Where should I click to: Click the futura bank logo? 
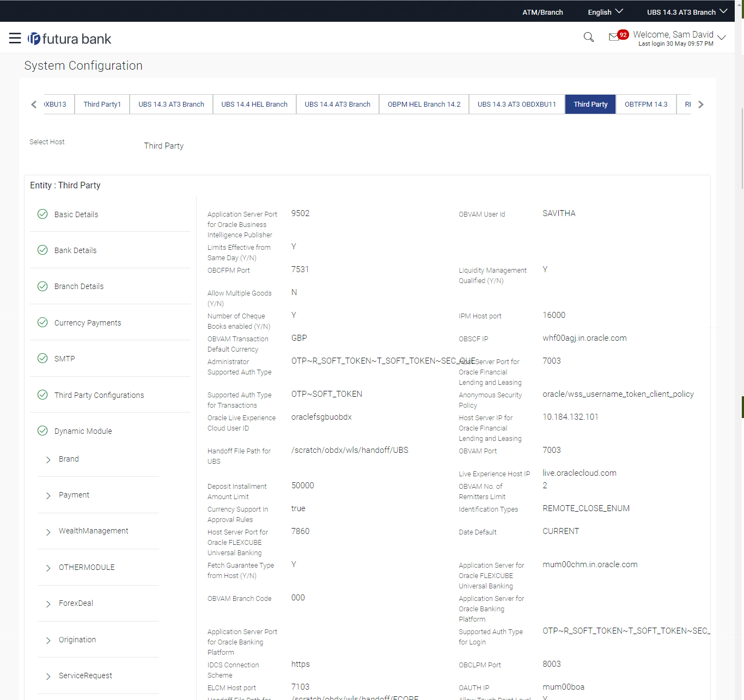[x=70, y=39]
